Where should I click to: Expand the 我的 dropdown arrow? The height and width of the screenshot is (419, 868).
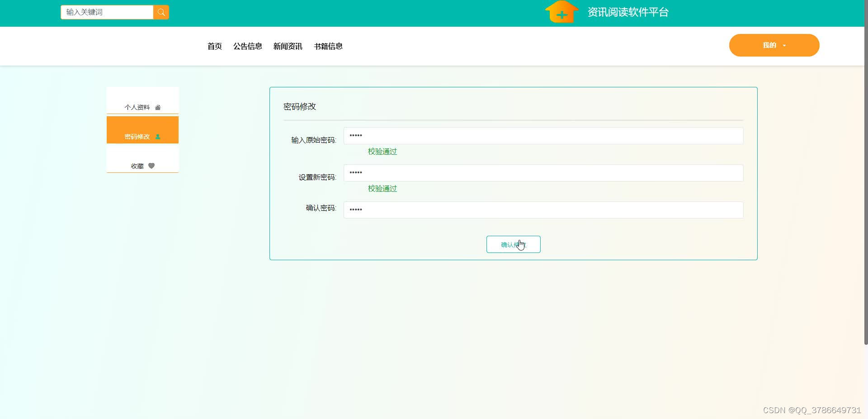[784, 46]
